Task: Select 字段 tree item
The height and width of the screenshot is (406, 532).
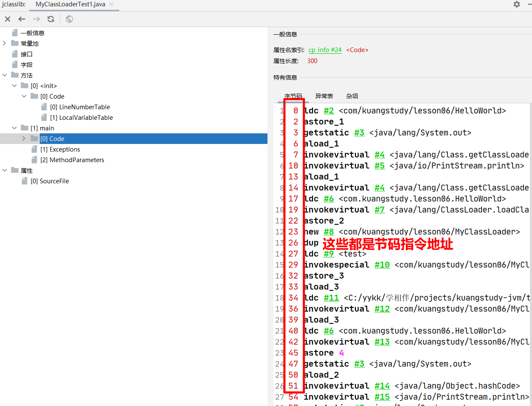Action: [27, 64]
